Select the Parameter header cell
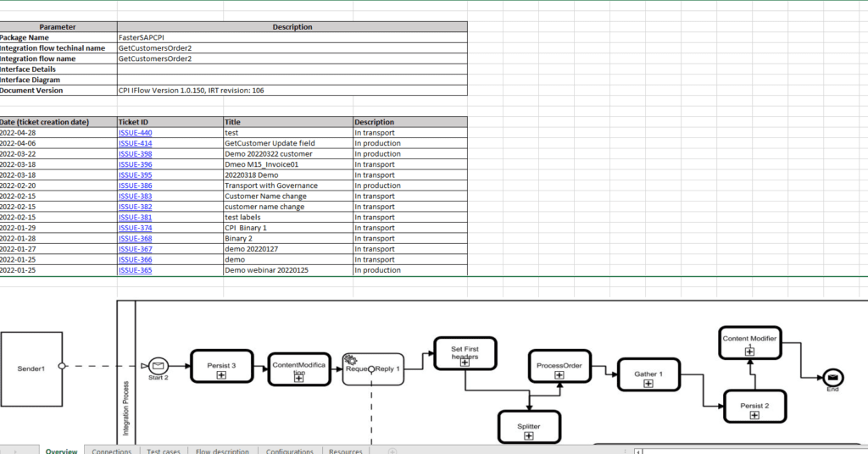Screen dimensions: 868x454 58,26
